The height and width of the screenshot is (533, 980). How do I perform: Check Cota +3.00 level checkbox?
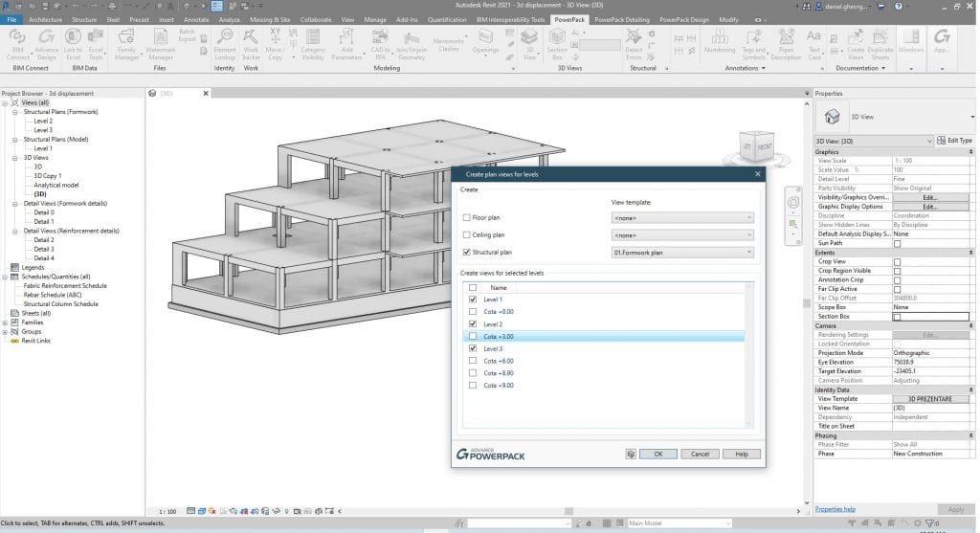click(x=473, y=336)
